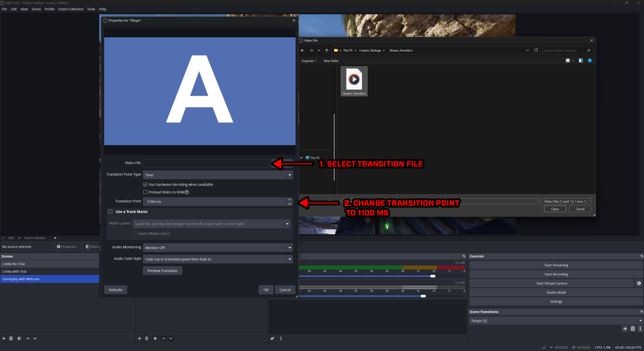Image resolution: width=644 pixels, height=351 pixels.
Task: Add a new scene with the plus icon
Action: tap(4, 338)
